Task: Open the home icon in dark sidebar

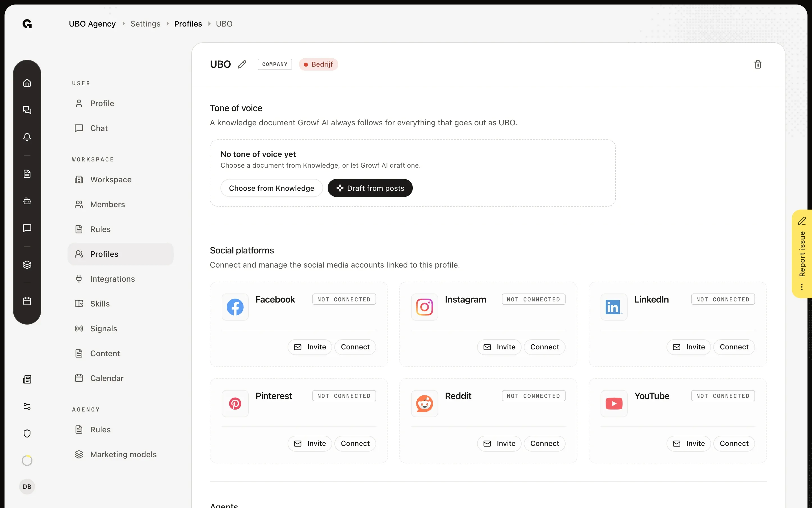Action: click(27, 83)
